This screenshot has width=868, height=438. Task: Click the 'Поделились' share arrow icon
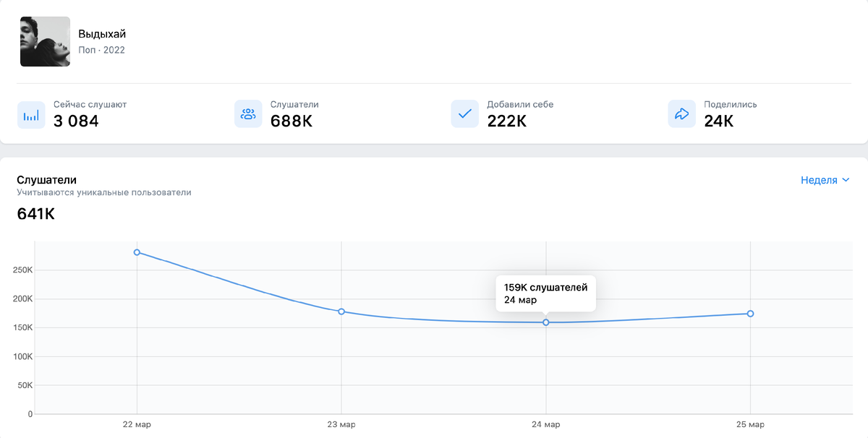pyautogui.click(x=682, y=114)
